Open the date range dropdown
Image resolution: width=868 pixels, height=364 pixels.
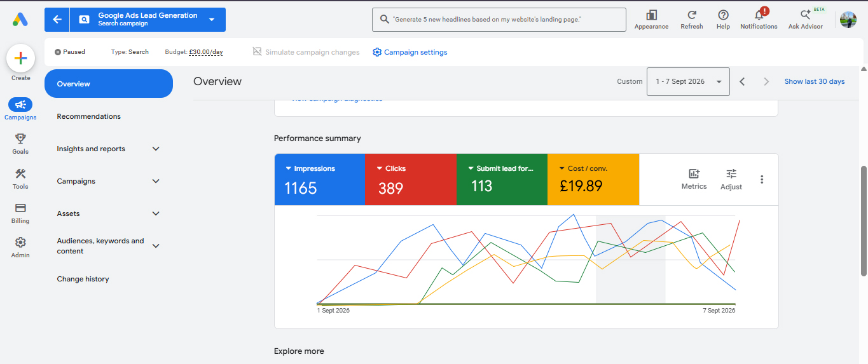tap(688, 81)
